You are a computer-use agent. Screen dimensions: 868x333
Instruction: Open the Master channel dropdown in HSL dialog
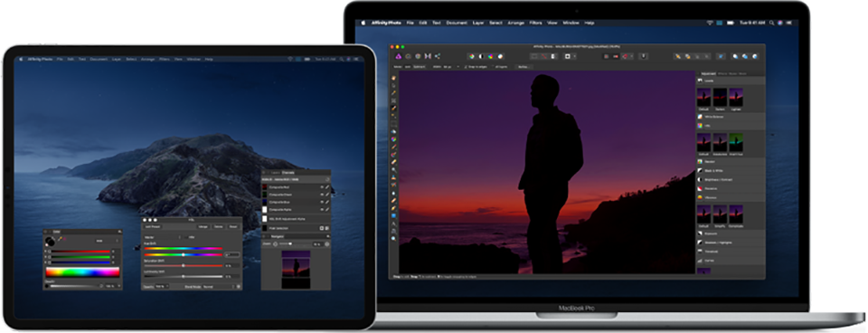pyautogui.click(x=163, y=237)
